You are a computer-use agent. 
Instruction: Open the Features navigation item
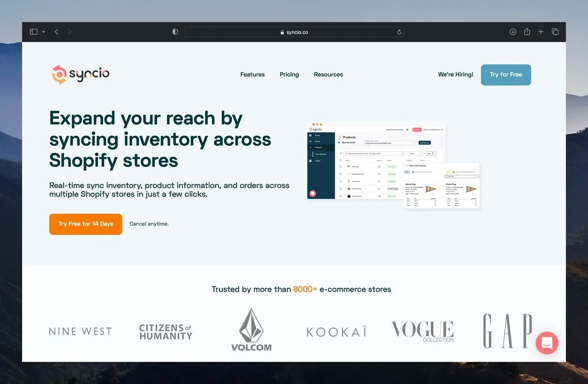click(x=252, y=74)
